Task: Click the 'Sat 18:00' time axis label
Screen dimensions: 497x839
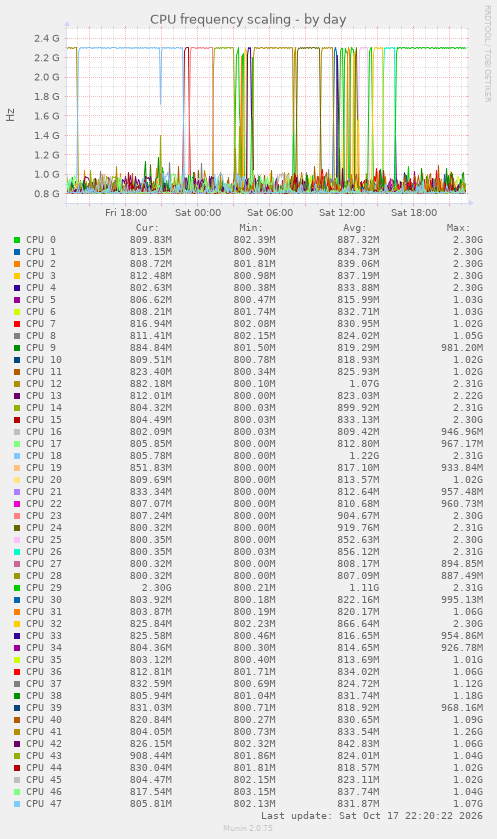Action: click(414, 212)
